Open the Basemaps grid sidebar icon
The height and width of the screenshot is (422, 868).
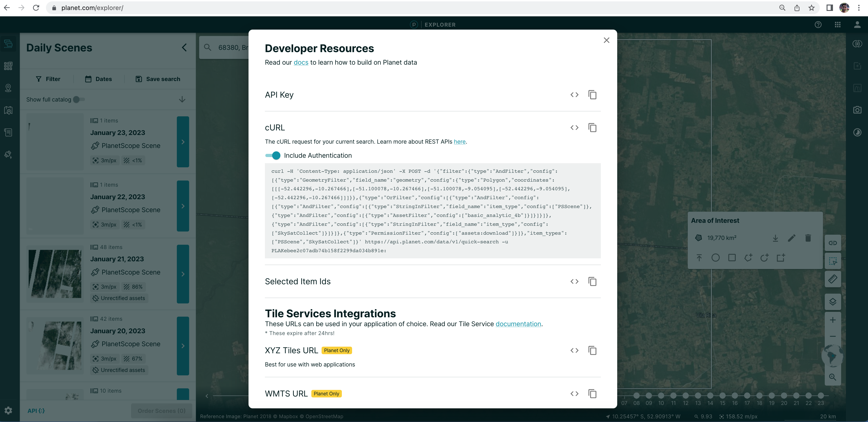[x=8, y=66]
